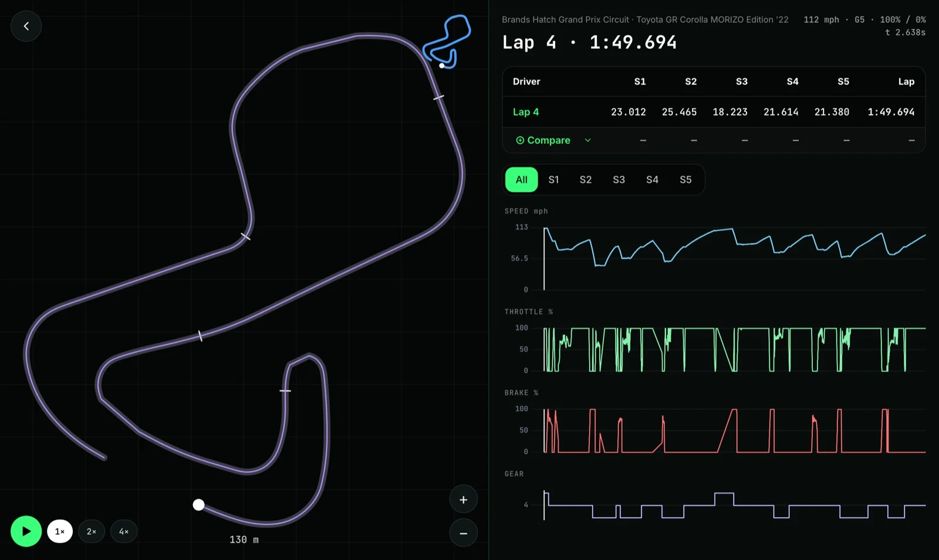Click the Brands Hatch Grand Prix Circuit title
This screenshot has width=939, height=560.
coord(565,19)
